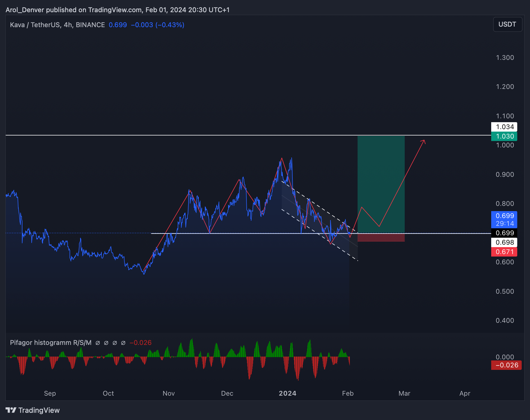The height and width of the screenshot is (420, 530).
Task: Click the Mar label on time axis
Action: pyautogui.click(x=404, y=393)
